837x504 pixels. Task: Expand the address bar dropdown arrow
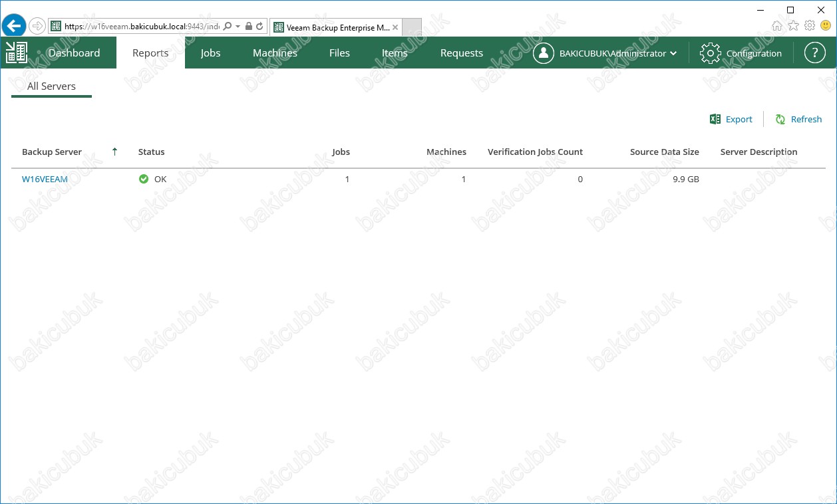click(238, 27)
